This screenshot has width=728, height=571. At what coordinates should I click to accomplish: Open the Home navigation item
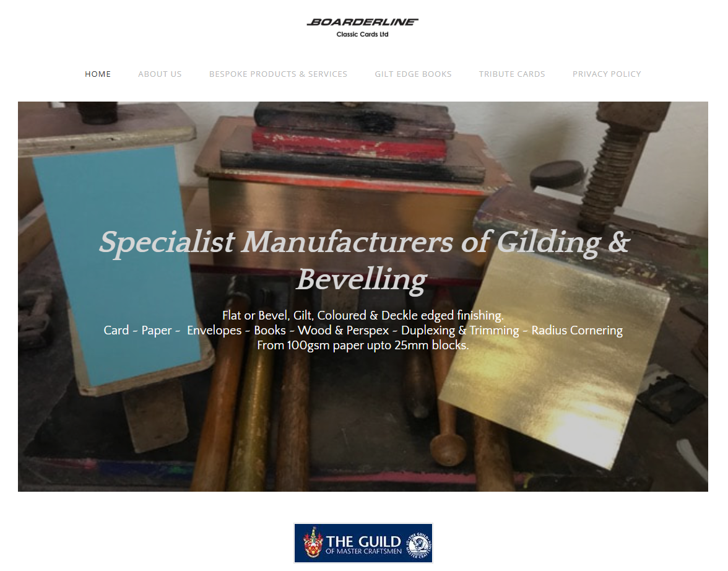[x=98, y=74]
